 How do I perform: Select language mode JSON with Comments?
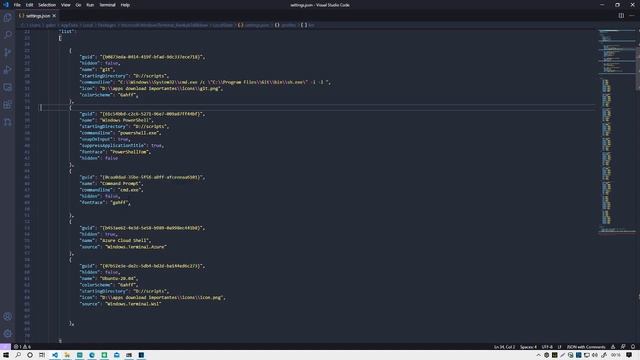586,347
